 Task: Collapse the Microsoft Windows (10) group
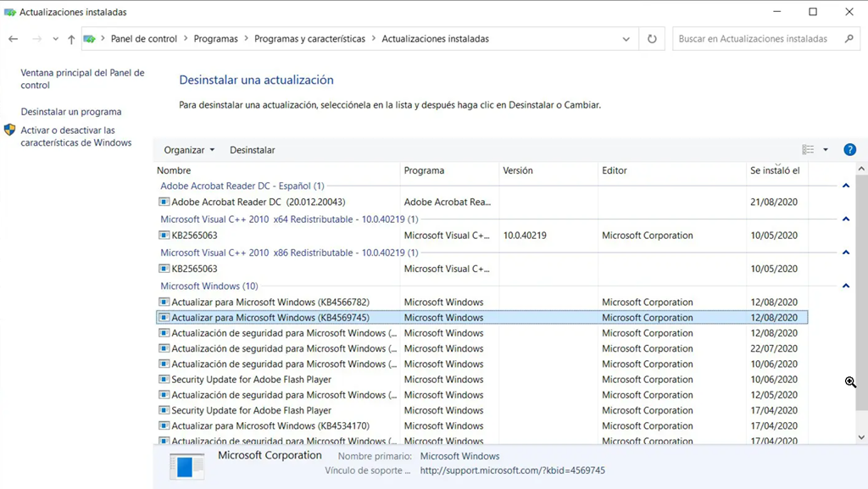pyautogui.click(x=845, y=286)
